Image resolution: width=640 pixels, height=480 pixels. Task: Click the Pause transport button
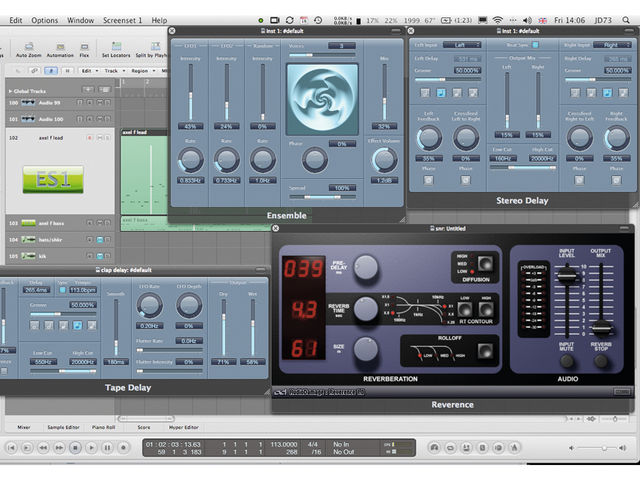coord(107,448)
